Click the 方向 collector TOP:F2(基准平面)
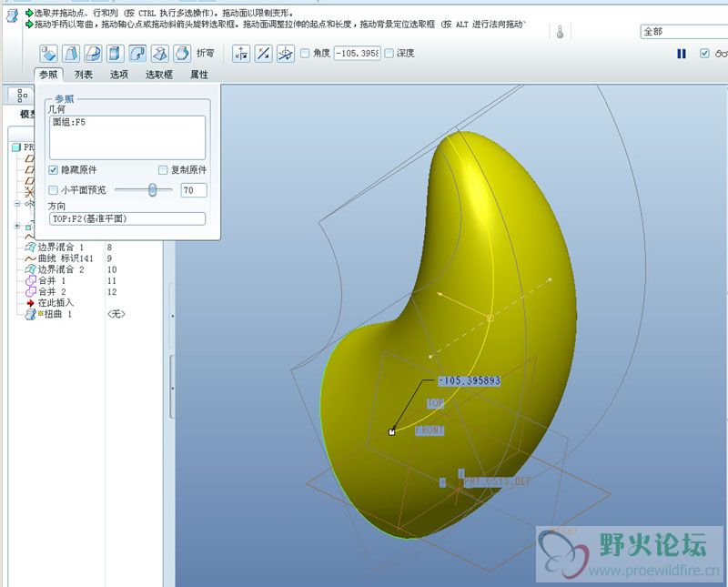The image size is (728, 587). tap(127, 218)
